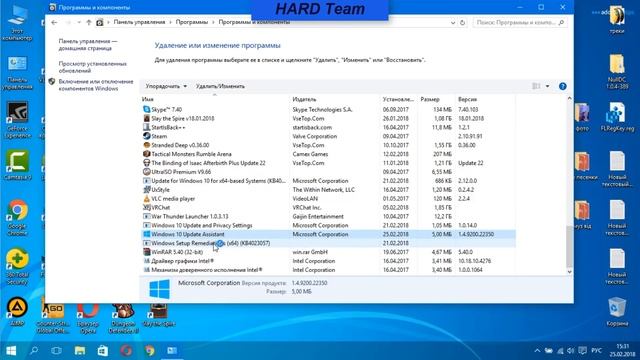The image size is (640, 360).
Task: Select the Camtasia 9 desktop icon
Action: 17,165
